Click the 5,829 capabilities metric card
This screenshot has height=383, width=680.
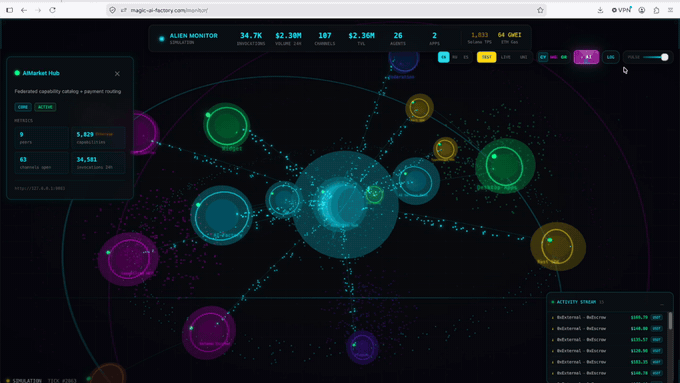[x=98, y=137]
